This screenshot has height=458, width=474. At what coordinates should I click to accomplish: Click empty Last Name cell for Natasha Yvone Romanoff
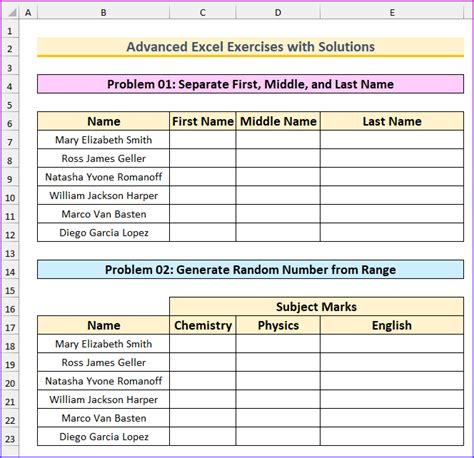tap(392, 177)
